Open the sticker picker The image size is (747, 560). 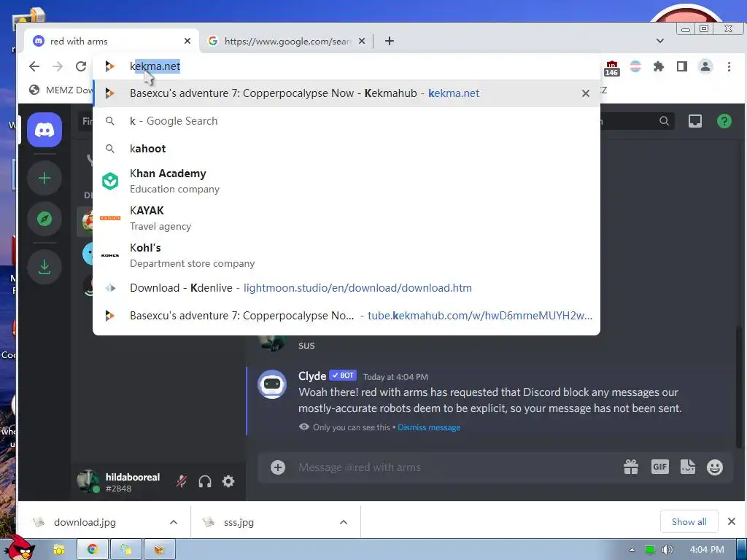[687, 467]
